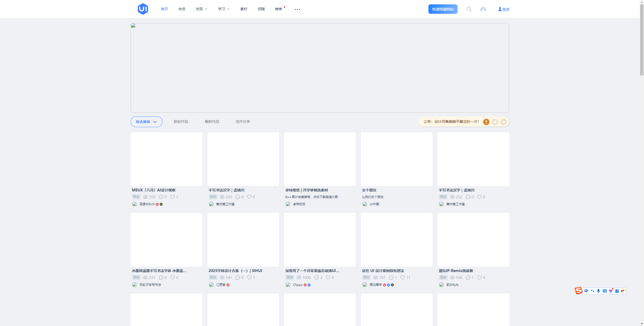This screenshot has width=644, height=326.
Task: Click the orange exclamation announcement icon
Action: tap(486, 122)
